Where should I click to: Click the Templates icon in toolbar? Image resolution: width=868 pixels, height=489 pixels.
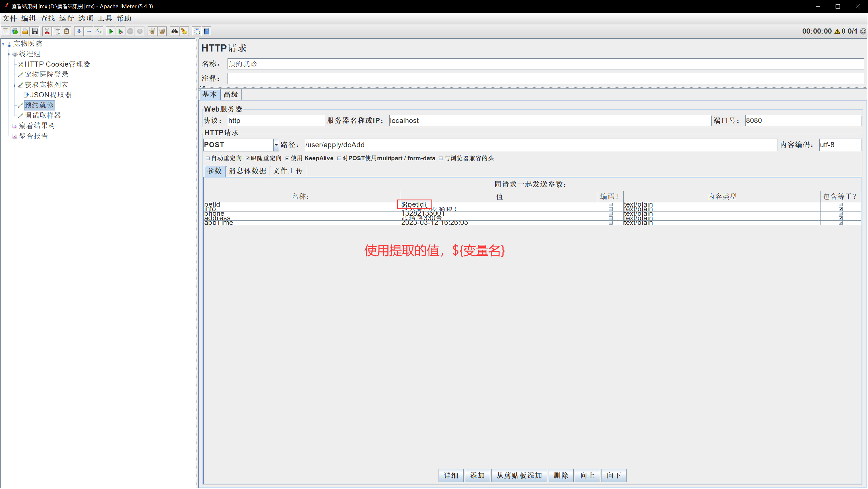(x=15, y=31)
